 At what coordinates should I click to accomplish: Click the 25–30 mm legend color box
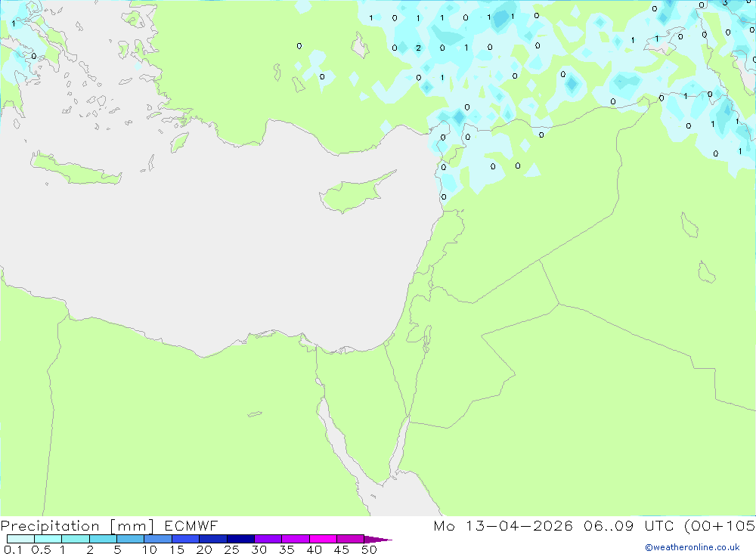(x=240, y=539)
